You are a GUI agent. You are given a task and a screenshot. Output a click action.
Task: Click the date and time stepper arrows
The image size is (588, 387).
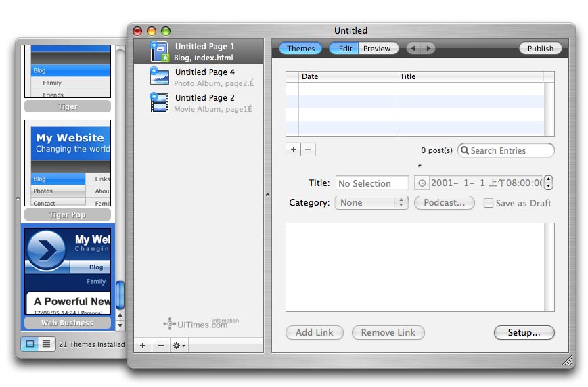click(549, 183)
